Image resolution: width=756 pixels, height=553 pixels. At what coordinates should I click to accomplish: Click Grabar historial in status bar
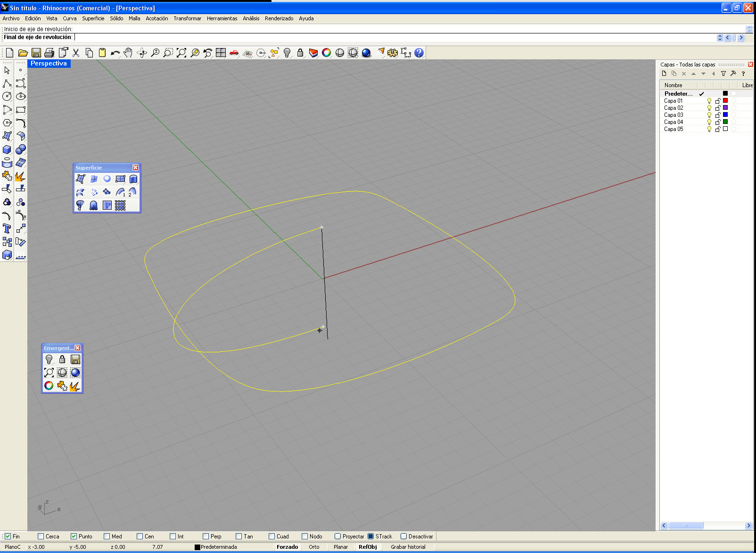(408, 547)
